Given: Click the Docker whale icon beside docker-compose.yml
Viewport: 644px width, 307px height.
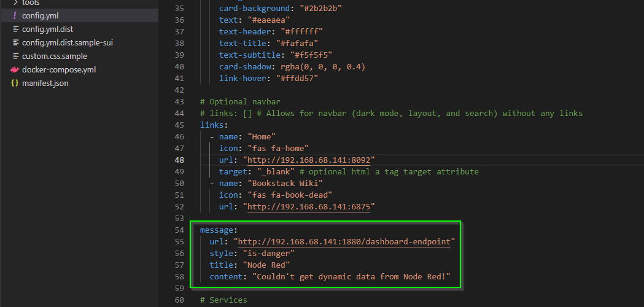Looking at the screenshot, I should point(15,70).
